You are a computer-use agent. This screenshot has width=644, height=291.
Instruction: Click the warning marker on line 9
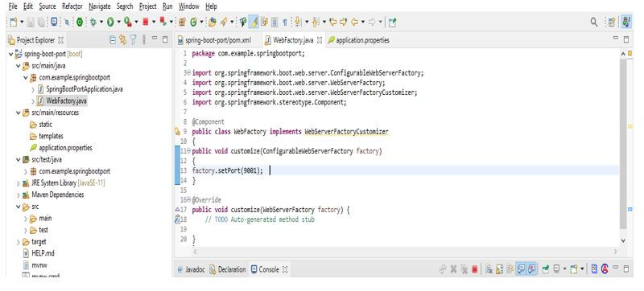(177, 132)
